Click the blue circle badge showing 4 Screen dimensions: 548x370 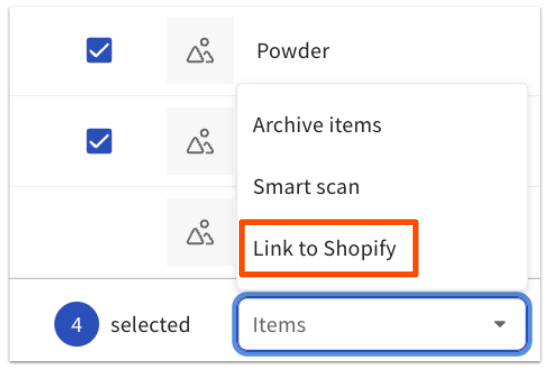[x=77, y=324]
